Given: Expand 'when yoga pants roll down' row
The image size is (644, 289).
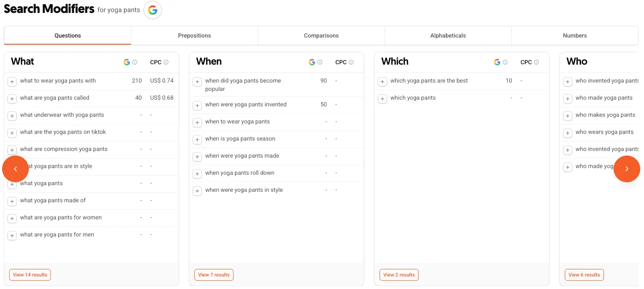Looking at the screenshot, I should 197,174.
